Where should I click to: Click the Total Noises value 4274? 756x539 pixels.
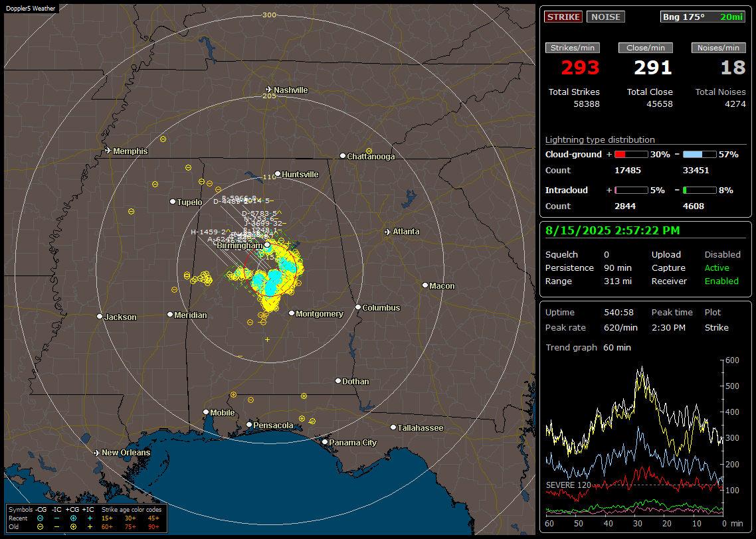pos(735,104)
